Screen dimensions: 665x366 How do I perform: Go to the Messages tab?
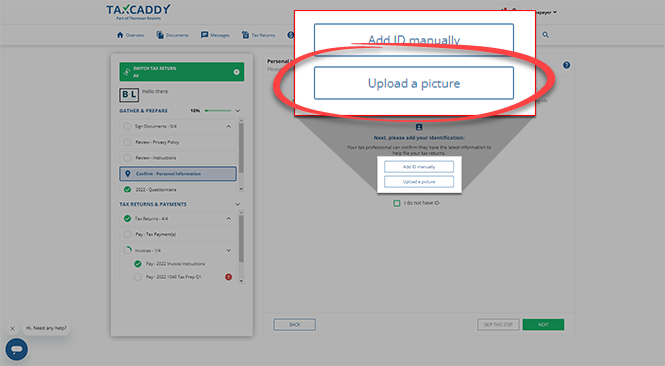point(215,35)
